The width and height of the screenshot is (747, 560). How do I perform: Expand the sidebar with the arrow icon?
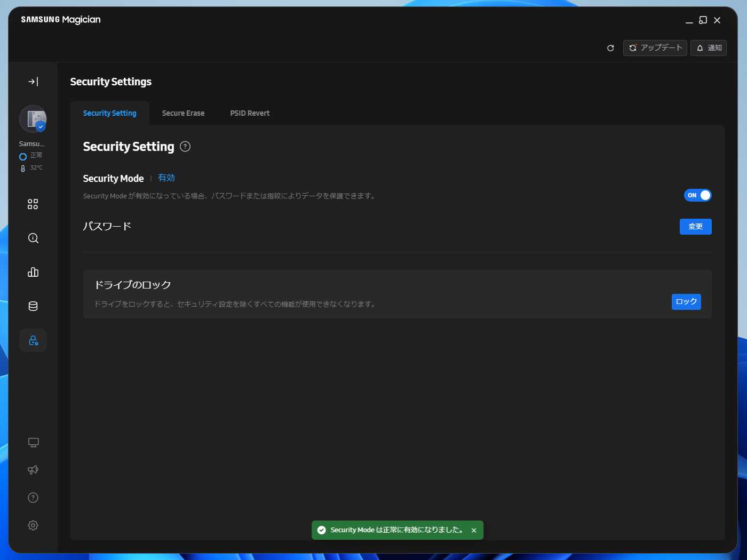33,82
